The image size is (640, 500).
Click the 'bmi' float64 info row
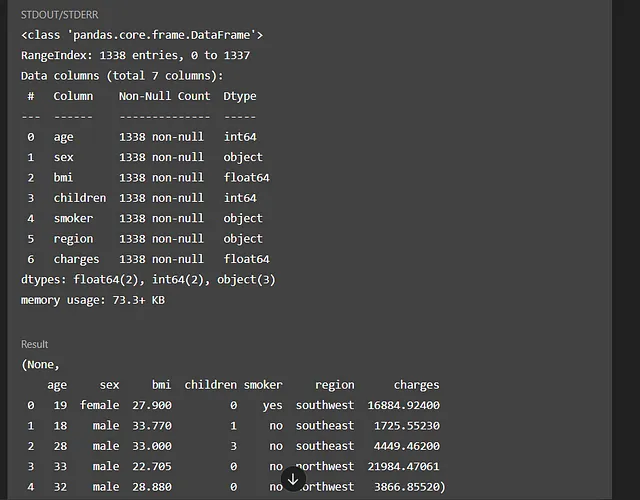point(148,178)
